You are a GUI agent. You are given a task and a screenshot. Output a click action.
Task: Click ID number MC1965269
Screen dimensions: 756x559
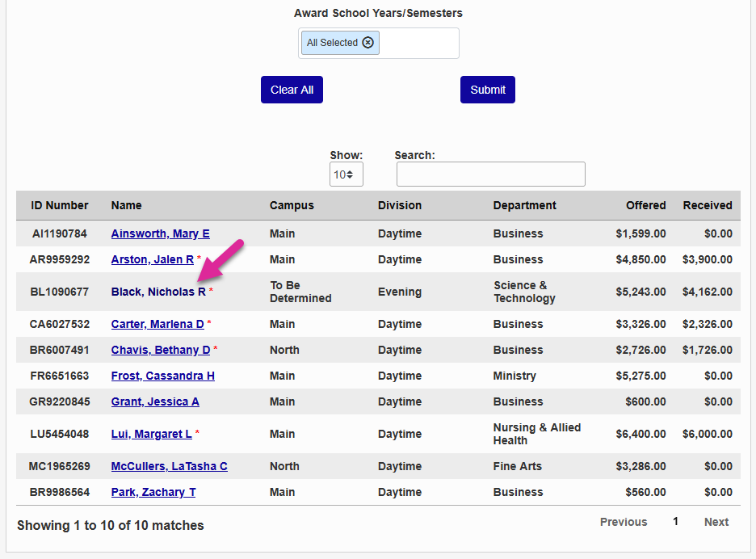tap(60, 466)
